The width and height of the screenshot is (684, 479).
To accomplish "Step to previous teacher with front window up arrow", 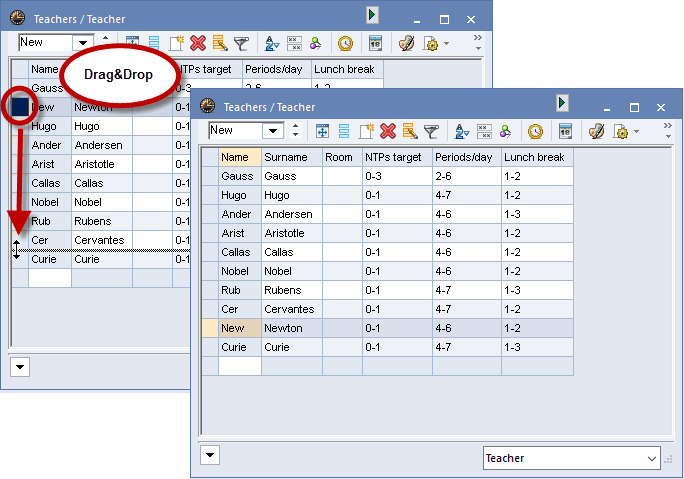I will coord(295,126).
